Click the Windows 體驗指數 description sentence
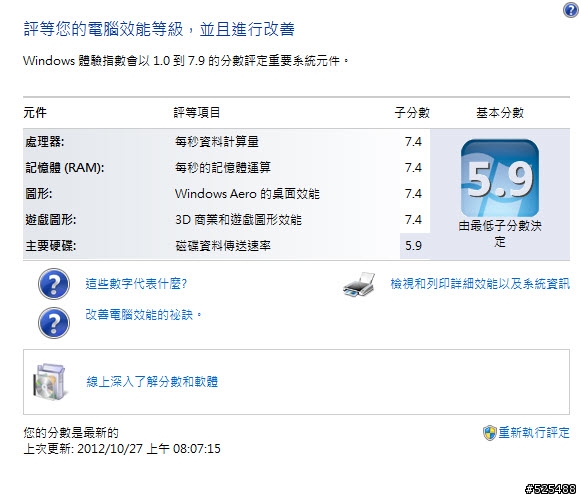Screen dimensions: 581x497 [186, 60]
